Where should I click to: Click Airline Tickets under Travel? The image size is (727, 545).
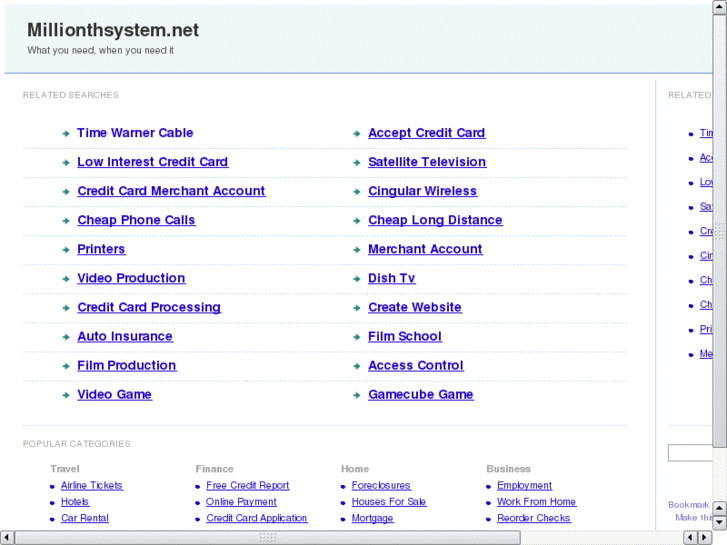pyautogui.click(x=92, y=486)
